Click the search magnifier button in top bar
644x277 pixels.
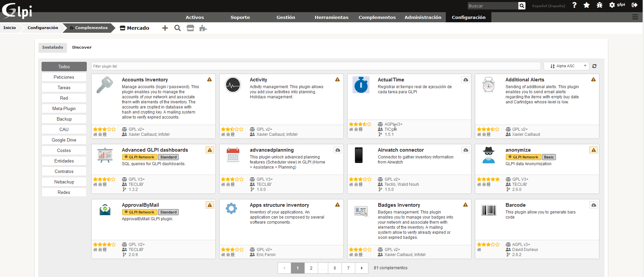tap(522, 6)
